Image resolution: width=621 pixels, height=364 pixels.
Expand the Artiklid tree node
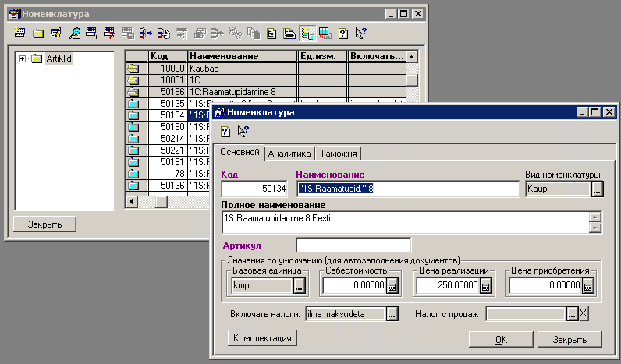[x=22, y=58]
